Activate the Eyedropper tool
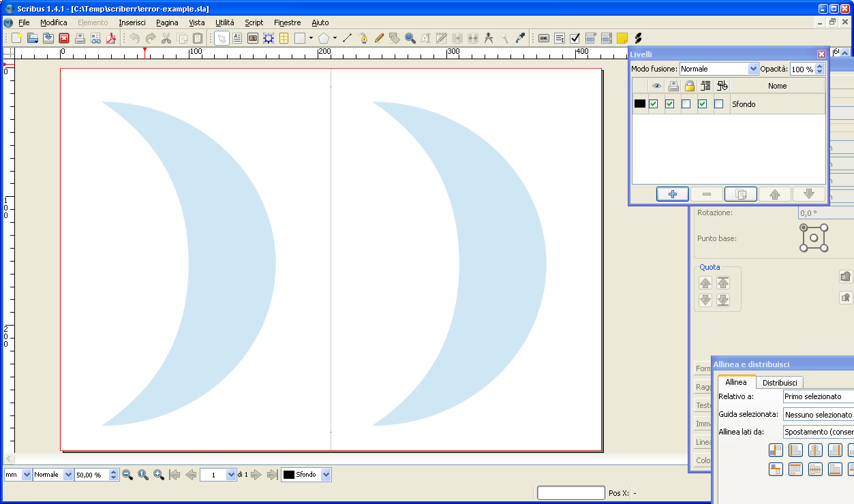 tap(521, 38)
